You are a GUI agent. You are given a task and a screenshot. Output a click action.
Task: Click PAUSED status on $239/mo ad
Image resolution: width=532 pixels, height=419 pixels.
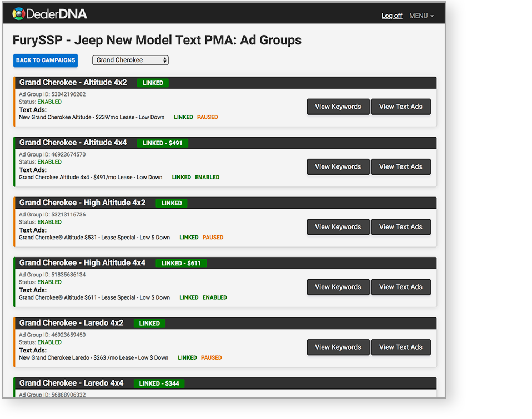tap(207, 117)
